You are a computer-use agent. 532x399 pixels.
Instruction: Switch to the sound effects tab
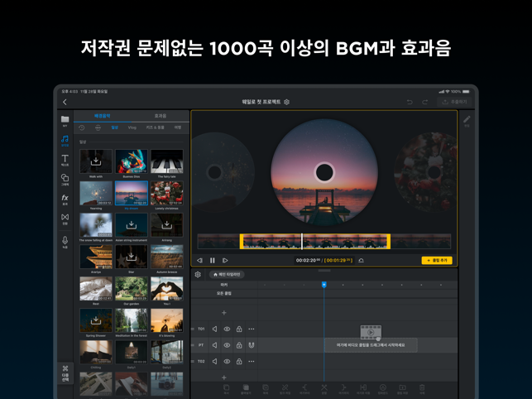pos(161,116)
